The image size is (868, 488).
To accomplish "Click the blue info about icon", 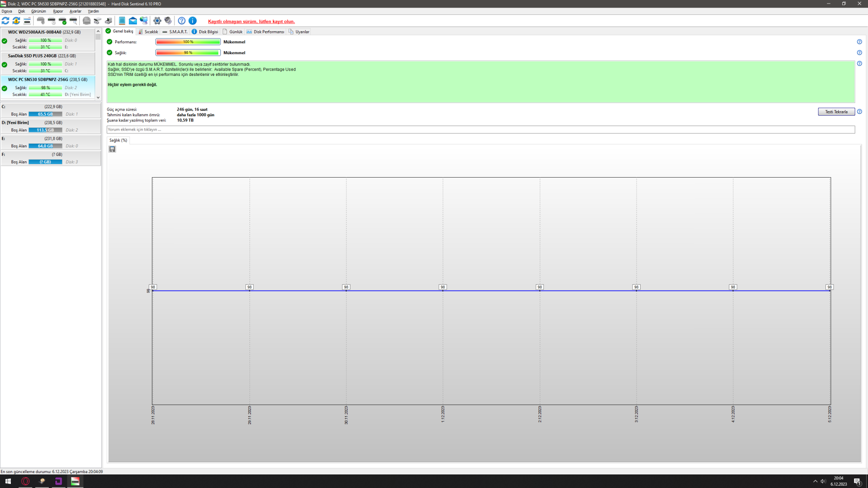I will click(x=193, y=21).
